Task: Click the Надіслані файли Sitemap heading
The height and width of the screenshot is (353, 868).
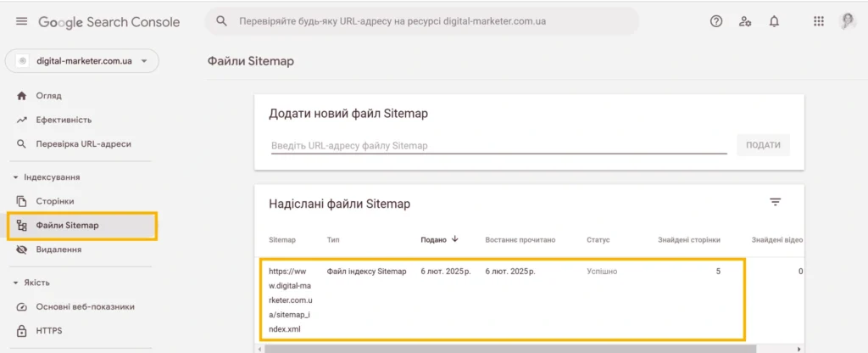Action: tap(339, 204)
